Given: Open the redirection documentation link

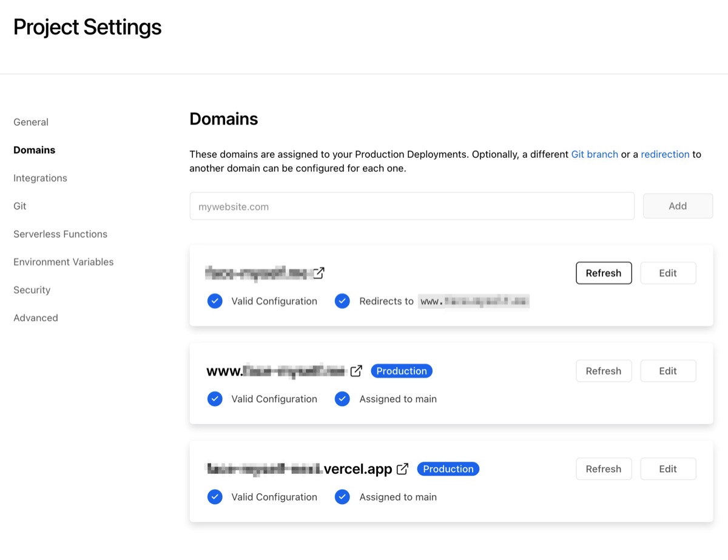Looking at the screenshot, I should (665, 154).
